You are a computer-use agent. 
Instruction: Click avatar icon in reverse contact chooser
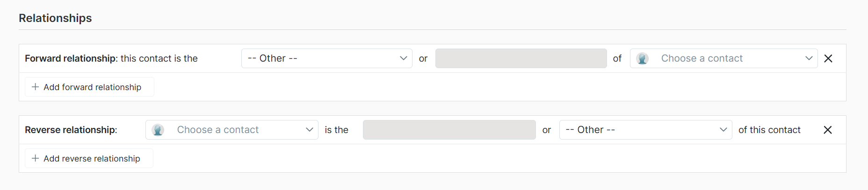tap(158, 130)
